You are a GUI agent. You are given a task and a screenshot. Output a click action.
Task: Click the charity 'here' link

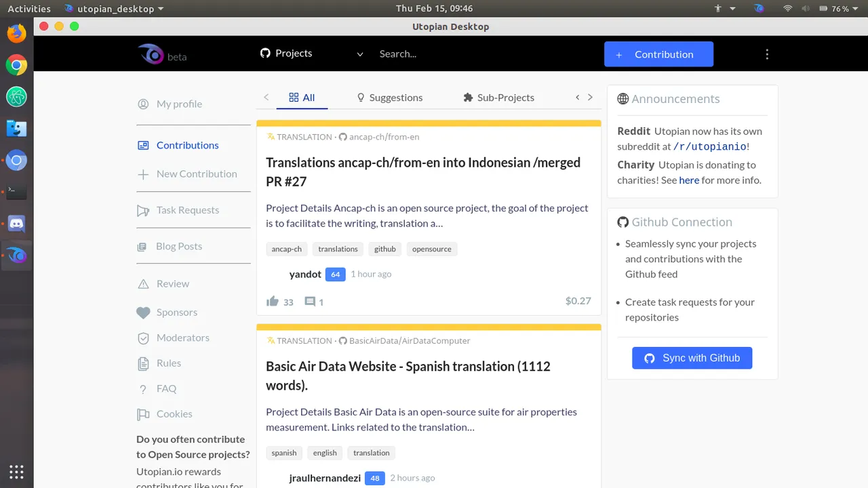pyautogui.click(x=689, y=180)
